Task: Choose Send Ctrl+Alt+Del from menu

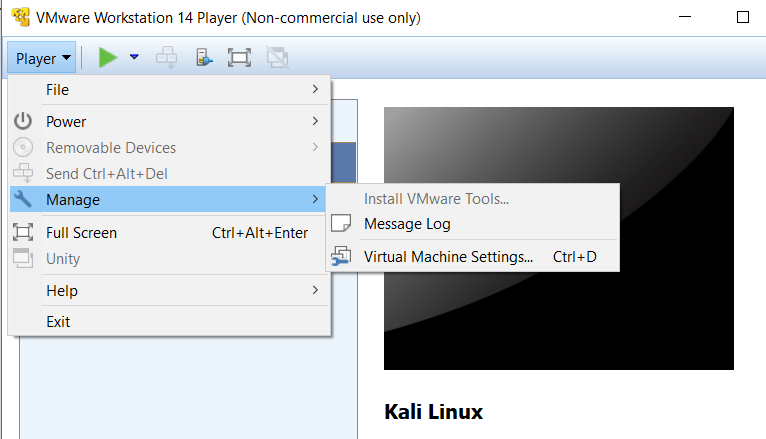Action: [170, 173]
